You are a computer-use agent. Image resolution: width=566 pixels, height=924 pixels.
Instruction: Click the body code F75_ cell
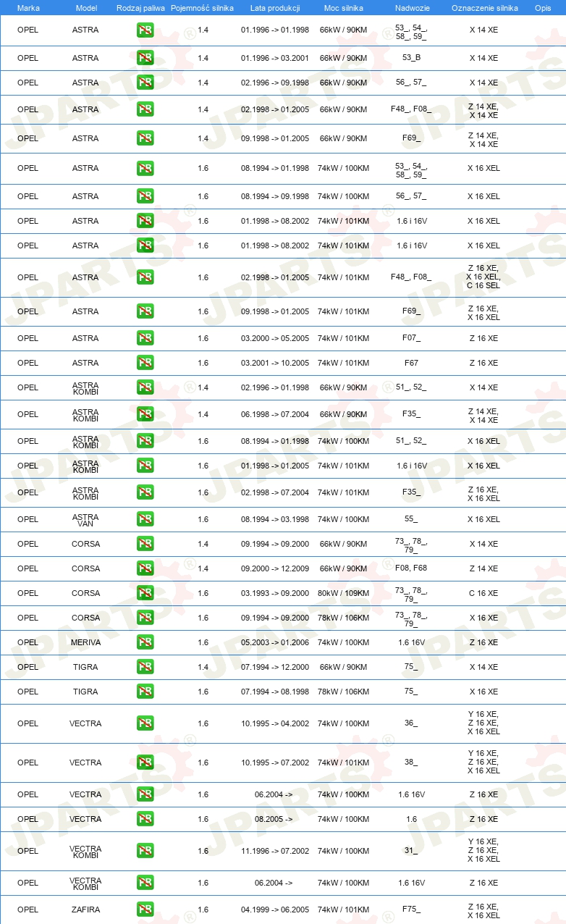point(411,910)
